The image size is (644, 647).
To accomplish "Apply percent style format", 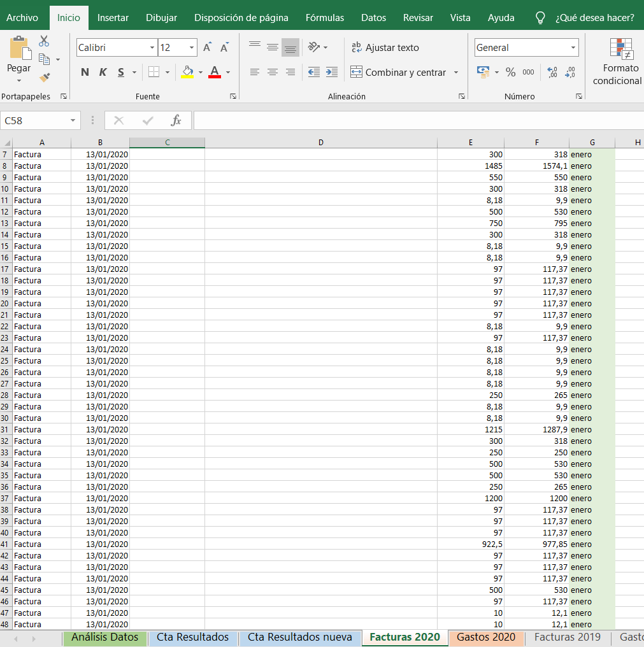I will (511, 72).
